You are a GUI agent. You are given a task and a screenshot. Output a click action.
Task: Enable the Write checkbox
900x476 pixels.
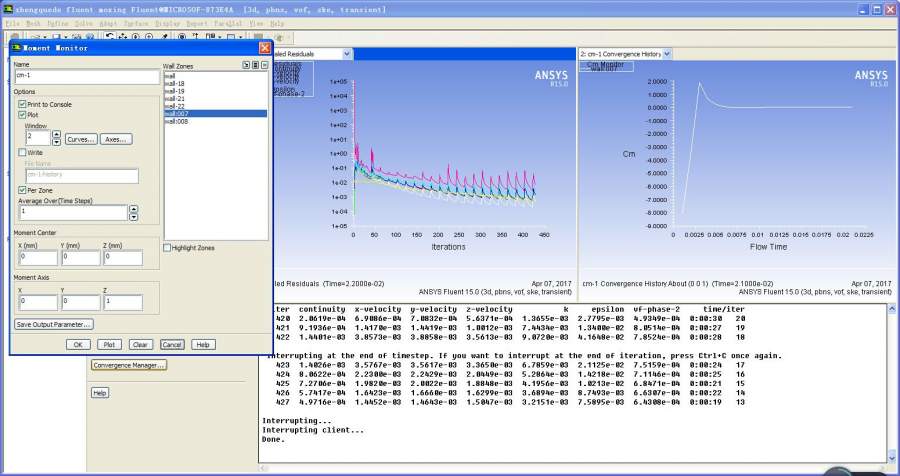point(22,152)
